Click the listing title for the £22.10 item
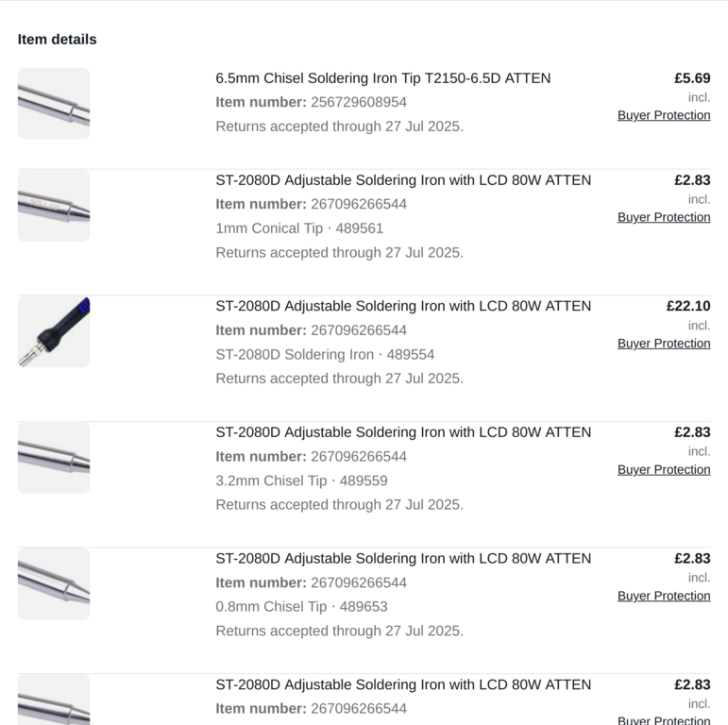 point(403,306)
